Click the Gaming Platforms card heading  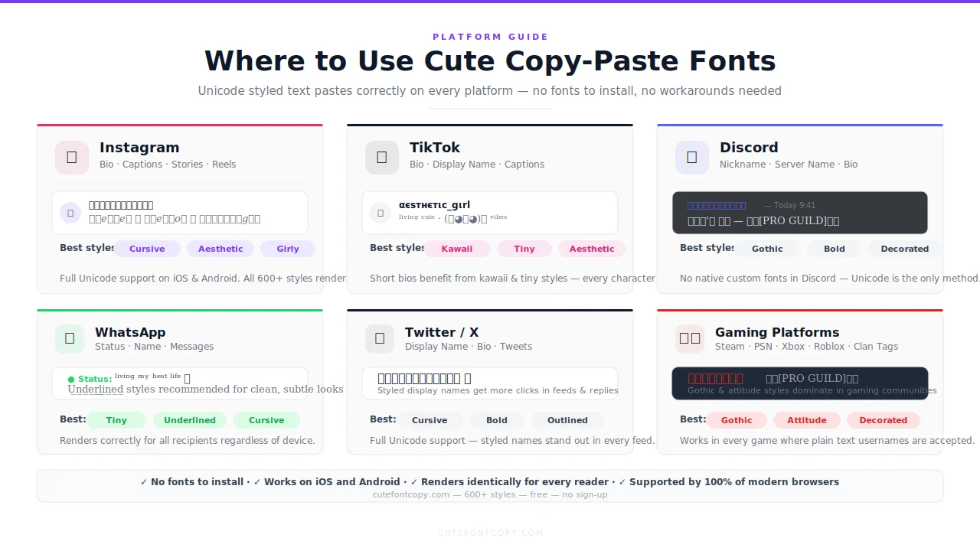coord(777,332)
